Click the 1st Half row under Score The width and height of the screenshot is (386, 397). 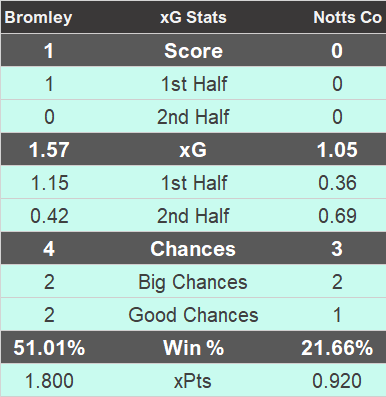click(193, 83)
